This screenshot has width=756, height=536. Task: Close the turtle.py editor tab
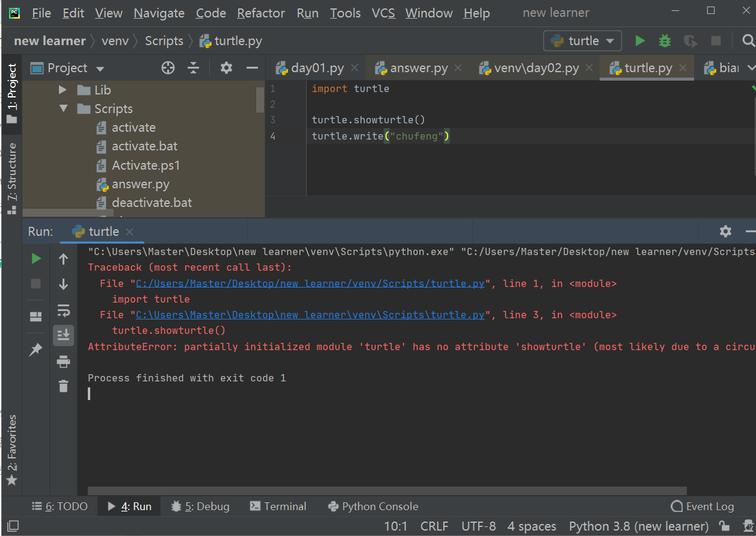click(683, 68)
